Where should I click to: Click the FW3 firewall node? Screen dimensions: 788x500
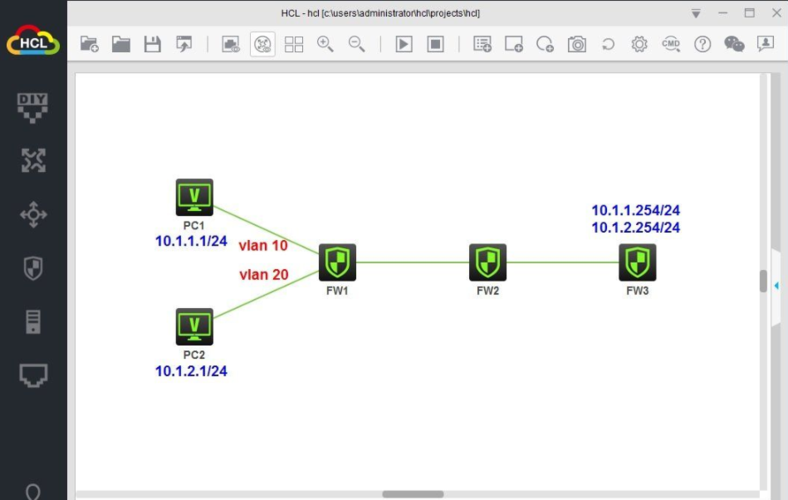click(637, 262)
